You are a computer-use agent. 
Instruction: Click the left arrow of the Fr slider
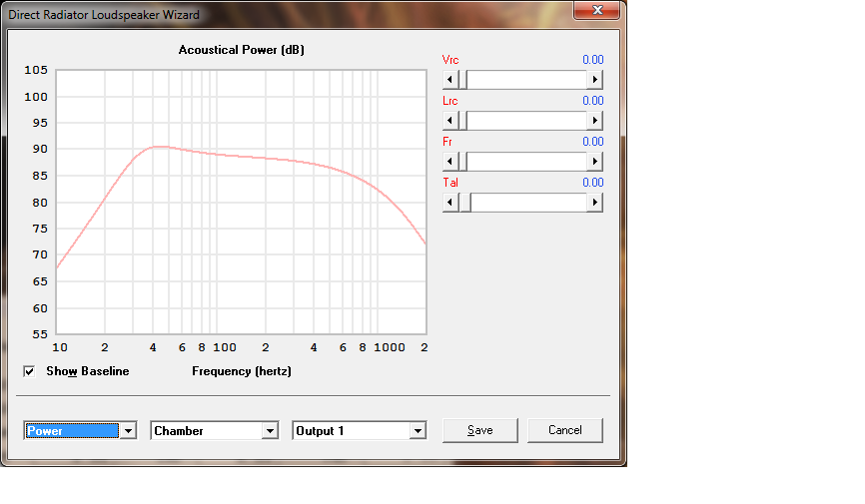450,162
